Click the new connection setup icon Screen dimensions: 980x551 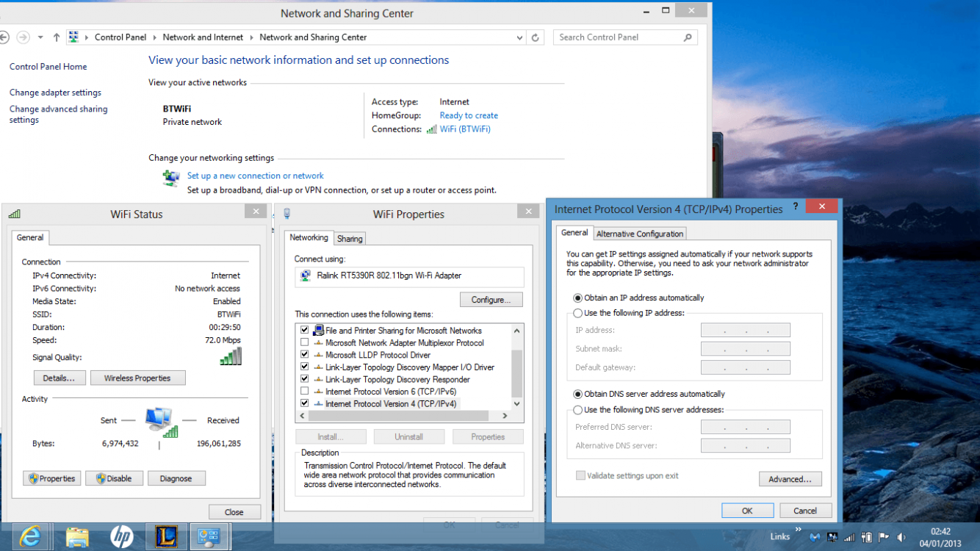(171, 178)
